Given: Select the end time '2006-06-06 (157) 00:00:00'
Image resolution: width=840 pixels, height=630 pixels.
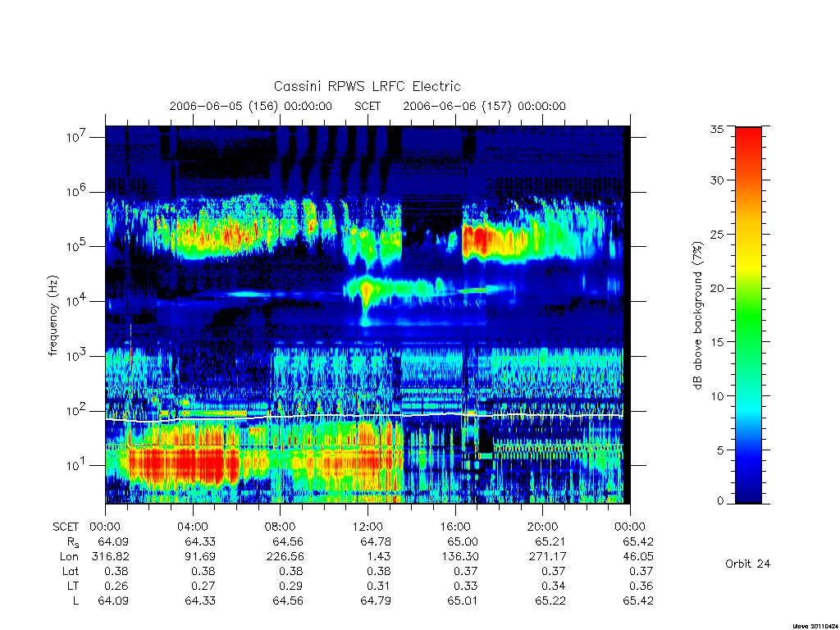Looking at the screenshot, I should [484, 106].
